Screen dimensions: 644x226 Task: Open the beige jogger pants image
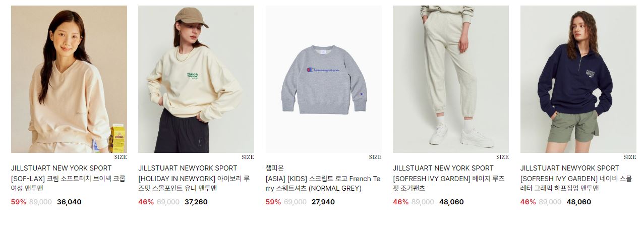(451, 79)
